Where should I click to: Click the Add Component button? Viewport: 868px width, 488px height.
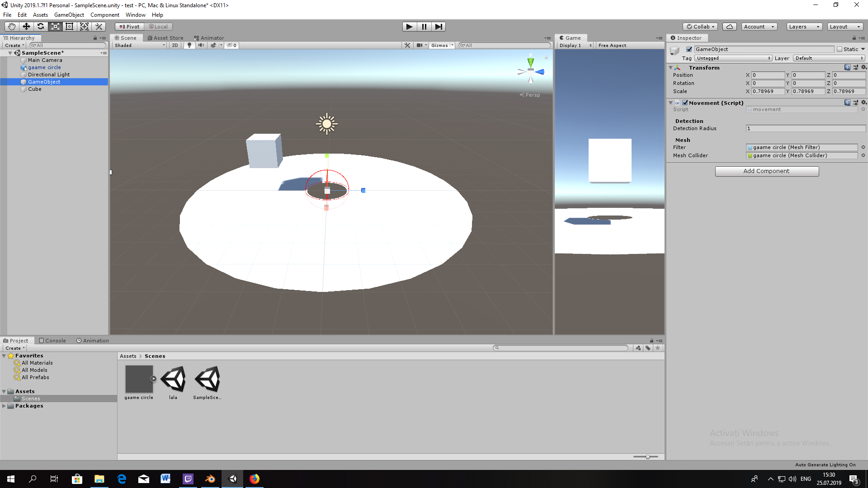click(767, 171)
